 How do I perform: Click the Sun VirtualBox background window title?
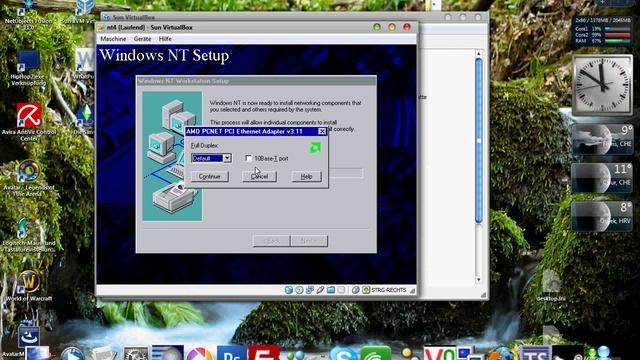click(x=134, y=17)
